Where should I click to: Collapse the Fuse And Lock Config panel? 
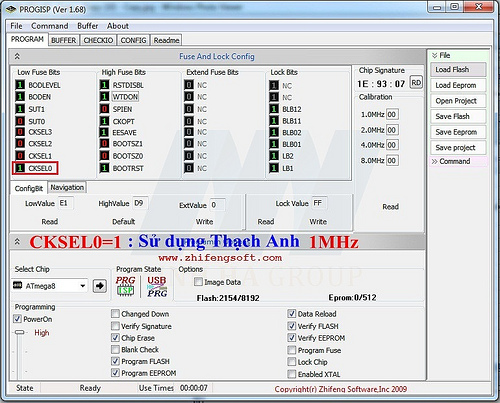[x=17, y=56]
